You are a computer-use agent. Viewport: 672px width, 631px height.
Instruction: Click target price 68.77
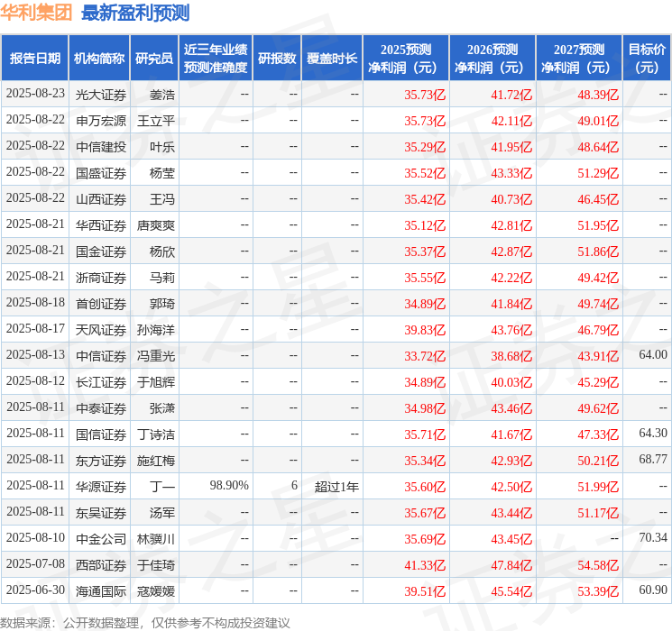[x=653, y=459]
